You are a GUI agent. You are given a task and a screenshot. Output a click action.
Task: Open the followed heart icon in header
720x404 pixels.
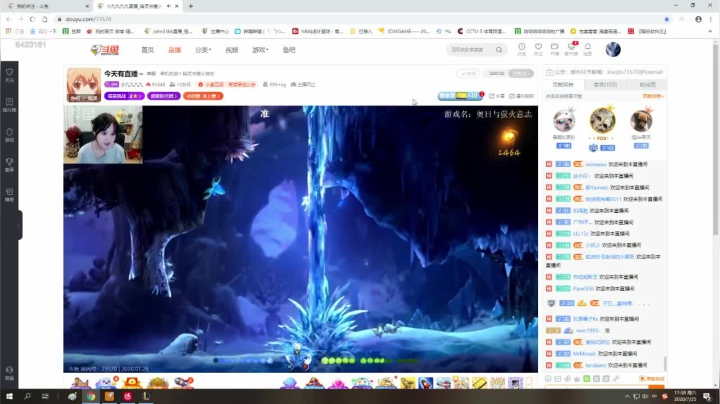click(x=538, y=49)
